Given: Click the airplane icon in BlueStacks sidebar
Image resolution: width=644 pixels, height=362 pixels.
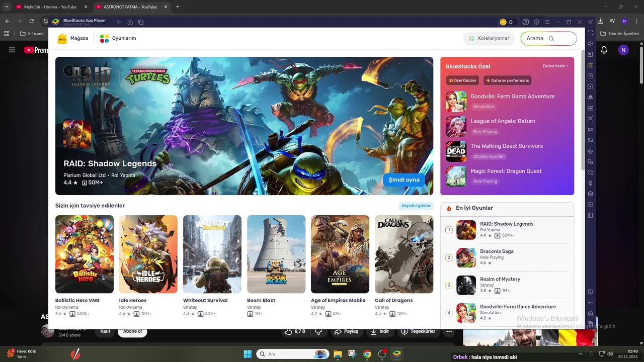Looking at the screenshot, I should click(590, 151).
